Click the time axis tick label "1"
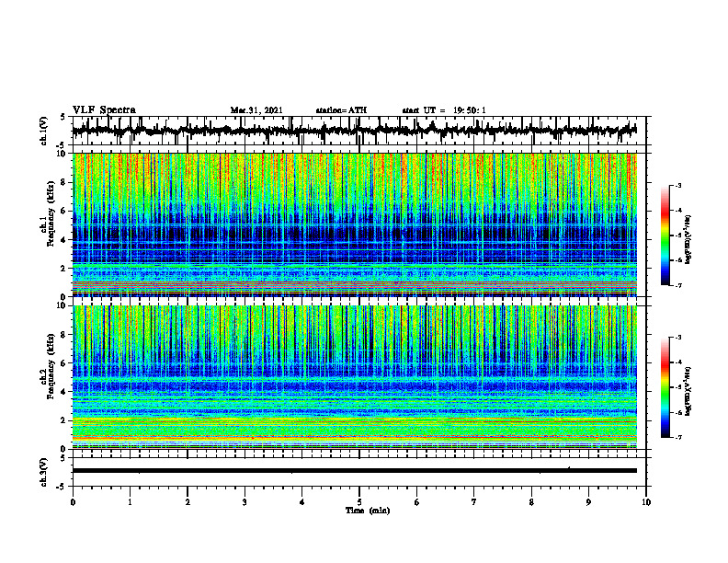The height and width of the screenshot is (563, 728). [x=130, y=502]
